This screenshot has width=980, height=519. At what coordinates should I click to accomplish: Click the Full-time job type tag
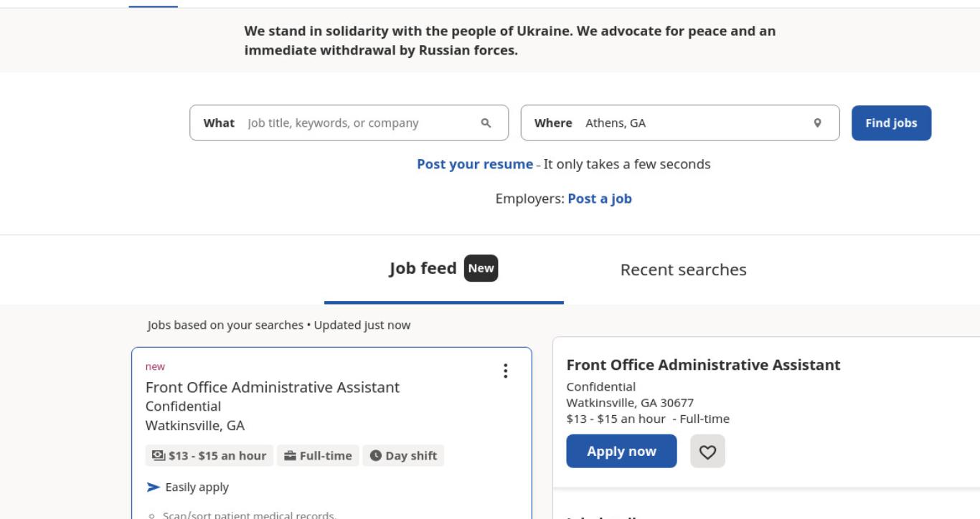tap(318, 456)
